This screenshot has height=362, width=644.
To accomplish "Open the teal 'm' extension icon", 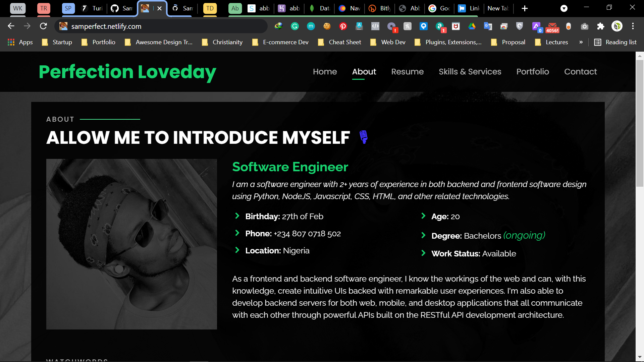I will (311, 26).
